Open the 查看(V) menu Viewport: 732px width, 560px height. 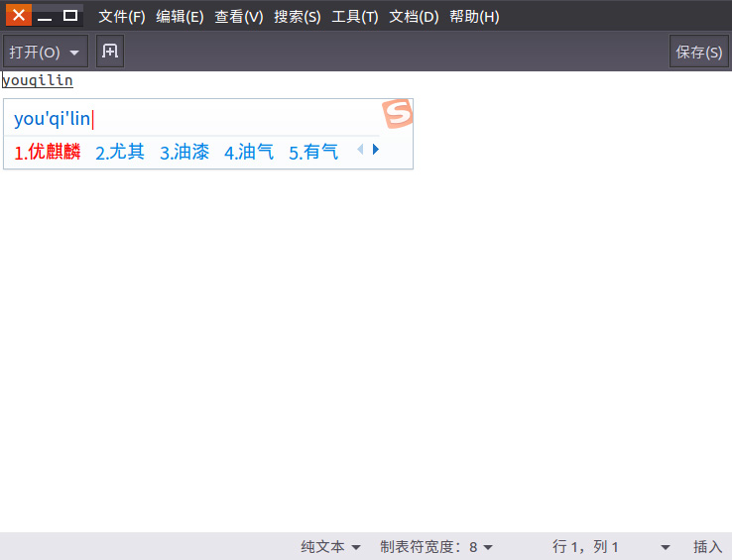(x=239, y=16)
